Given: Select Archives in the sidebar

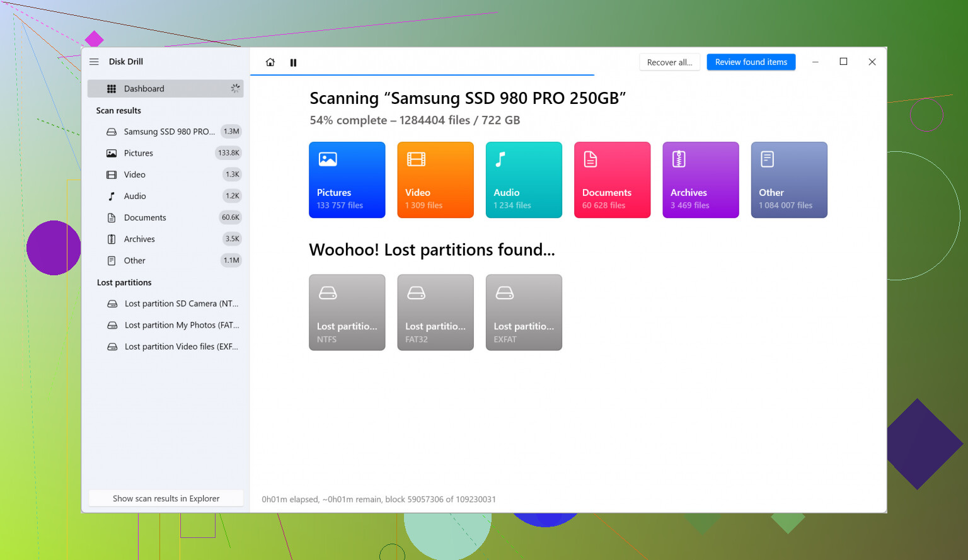Looking at the screenshot, I should (x=165, y=239).
